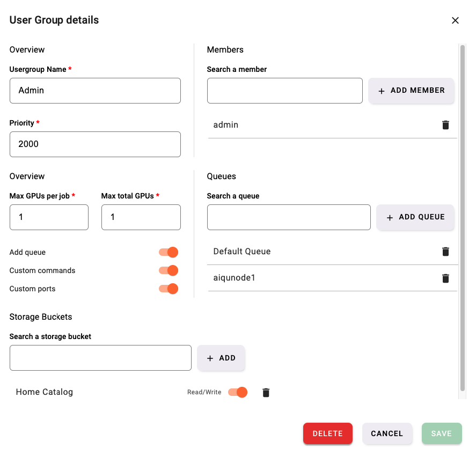Close the User Group details dialog
476x456 pixels.
coord(455,20)
